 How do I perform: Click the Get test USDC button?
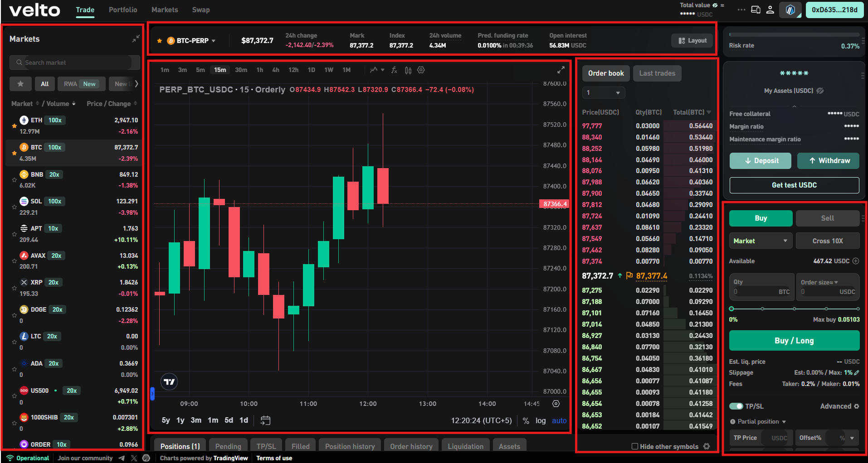coord(794,185)
